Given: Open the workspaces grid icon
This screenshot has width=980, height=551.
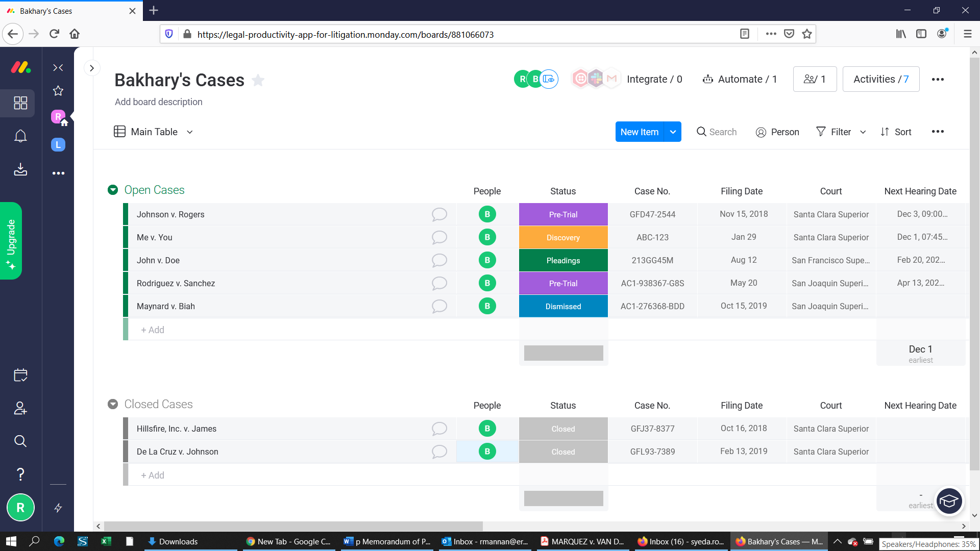Looking at the screenshot, I should point(20,103).
